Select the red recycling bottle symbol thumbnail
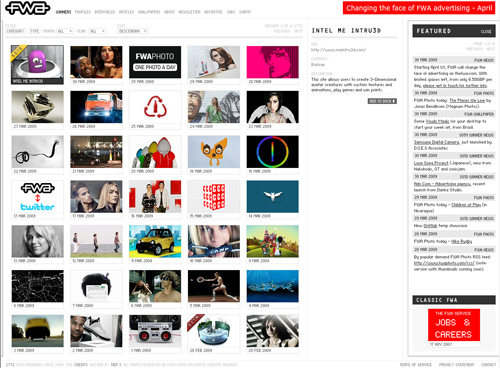The height and width of the screenshot is (368, 500). (x=155, y=107)
